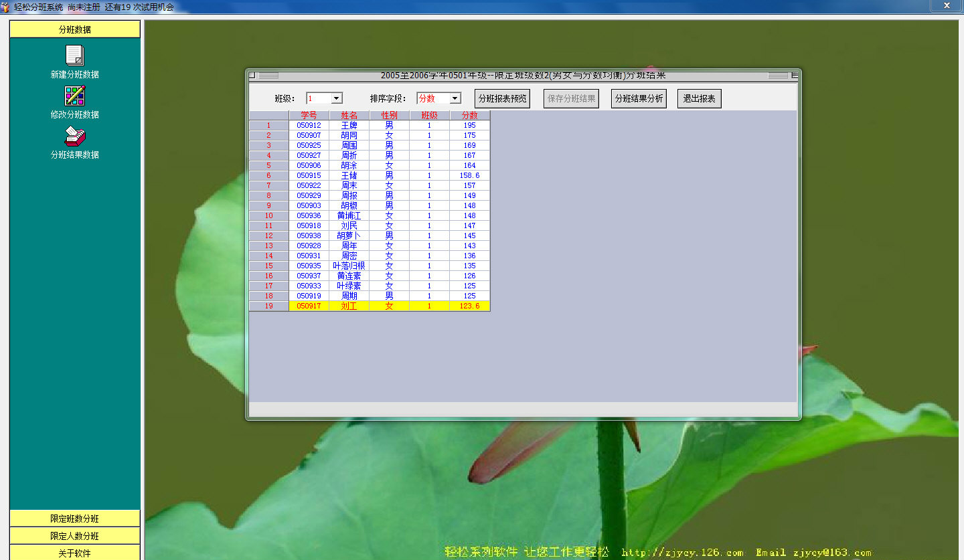
Task: Exit the report via 退出报表
Action: click(698, 98)
